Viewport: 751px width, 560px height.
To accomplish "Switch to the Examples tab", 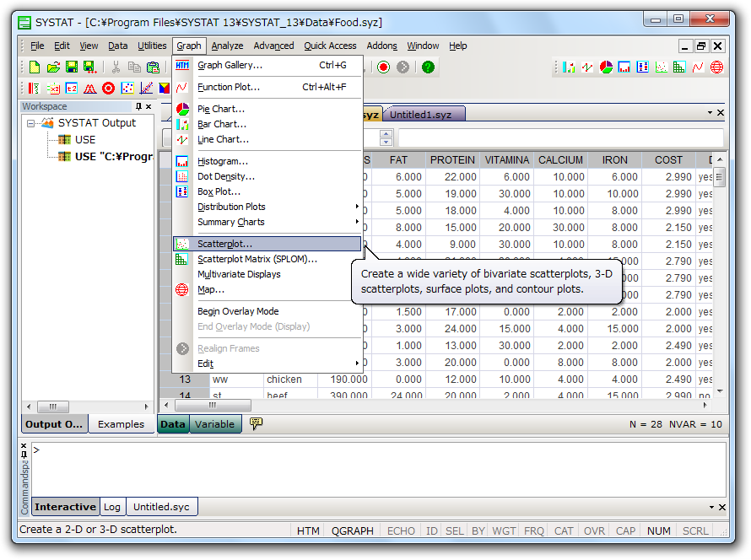I will (122, 424).
